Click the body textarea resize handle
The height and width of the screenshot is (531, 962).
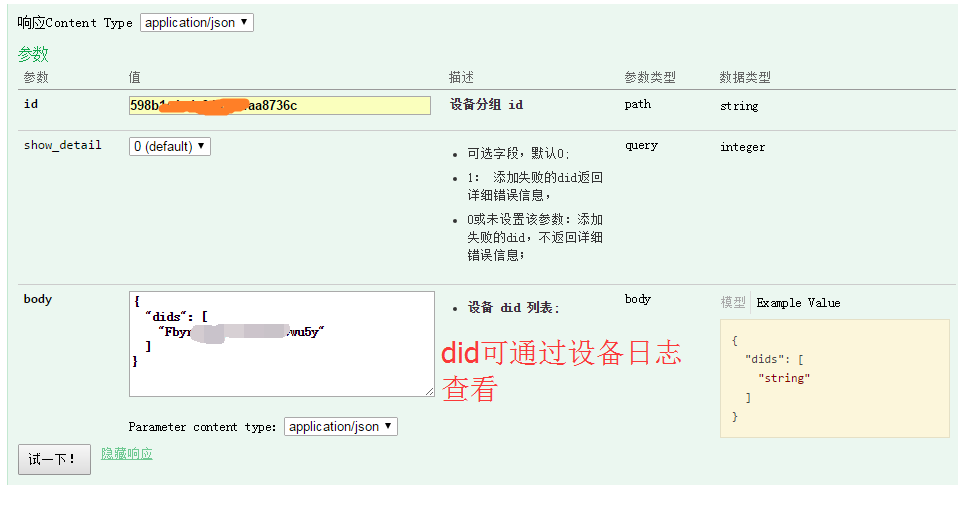(430, 392)
